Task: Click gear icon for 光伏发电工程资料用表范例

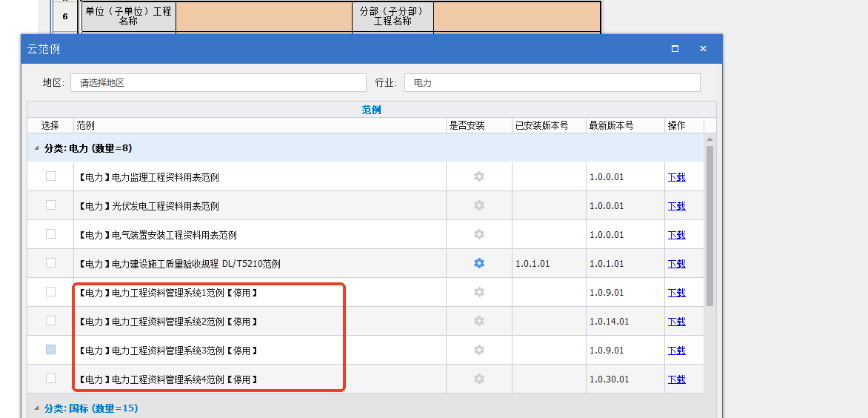Action: [479, 205]
